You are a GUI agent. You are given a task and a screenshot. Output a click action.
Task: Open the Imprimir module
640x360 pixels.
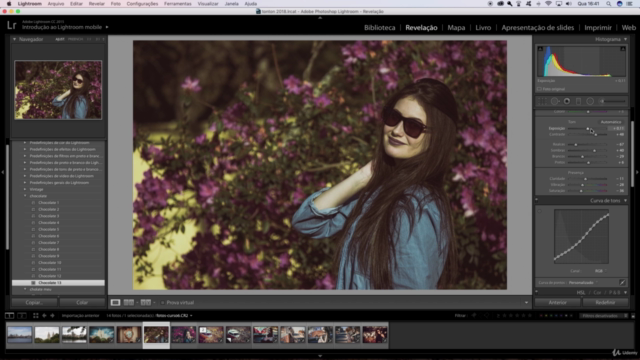pos(598,27)
